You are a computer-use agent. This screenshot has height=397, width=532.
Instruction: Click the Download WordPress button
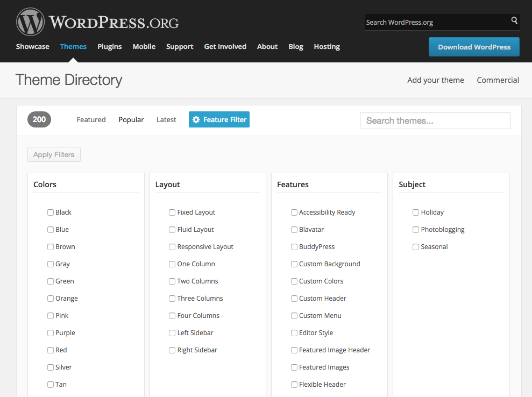click(x=474, y=47)
